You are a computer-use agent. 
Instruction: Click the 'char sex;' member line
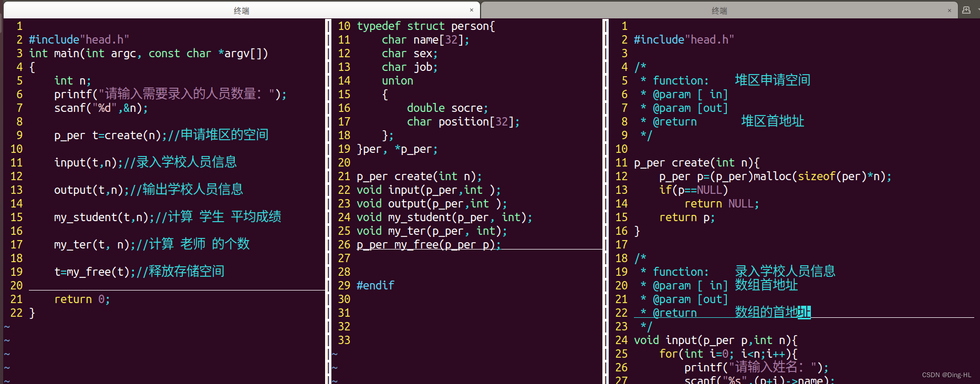click(x=410, y=53)
